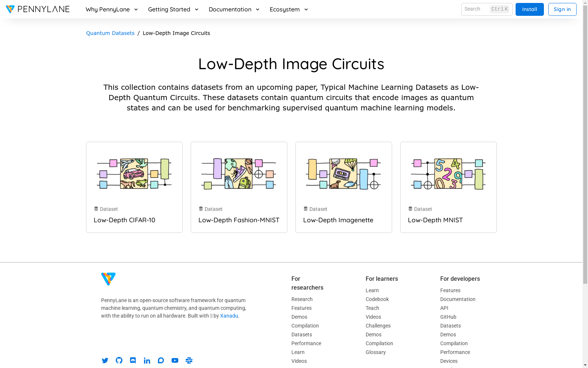Screen dimensions: 588x368
Task: Focus the Search input field
Action: click(x=487, y=10)
